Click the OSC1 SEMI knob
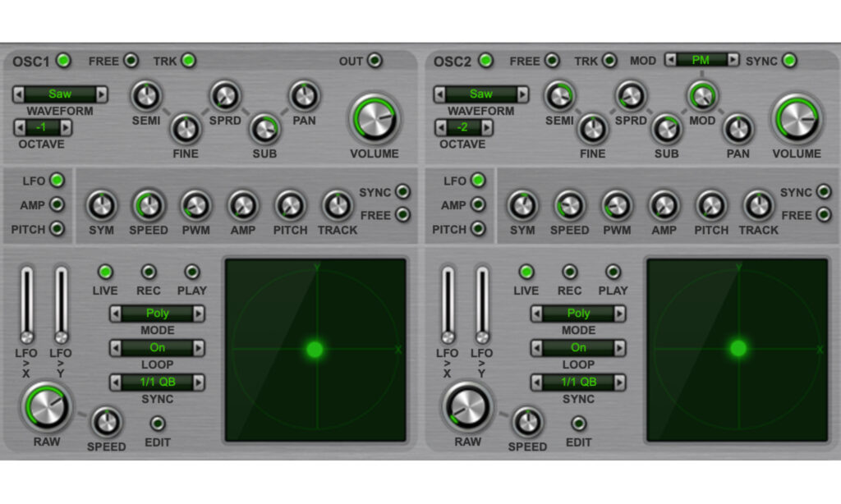 [x=145, y=96]
